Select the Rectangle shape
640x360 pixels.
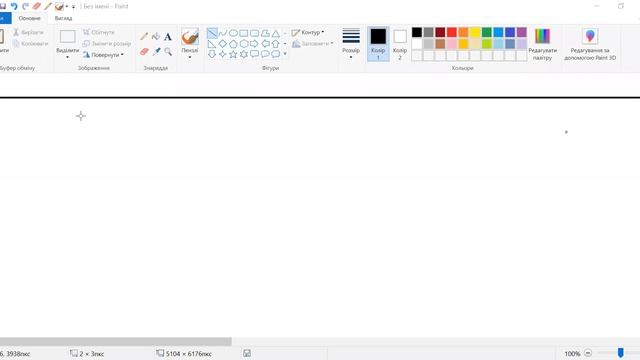(244, 33)
